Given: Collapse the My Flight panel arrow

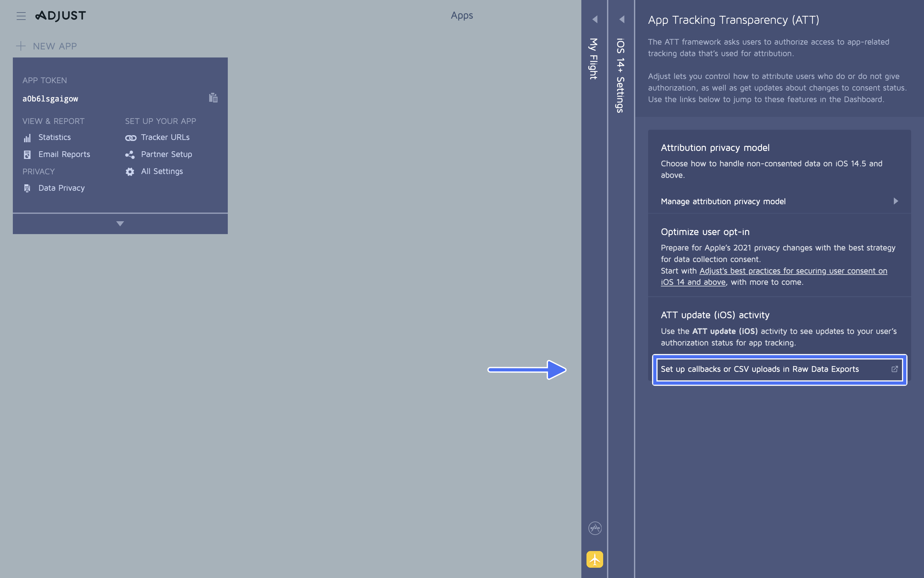Looking at the screenshot, I should click(595, 19).
